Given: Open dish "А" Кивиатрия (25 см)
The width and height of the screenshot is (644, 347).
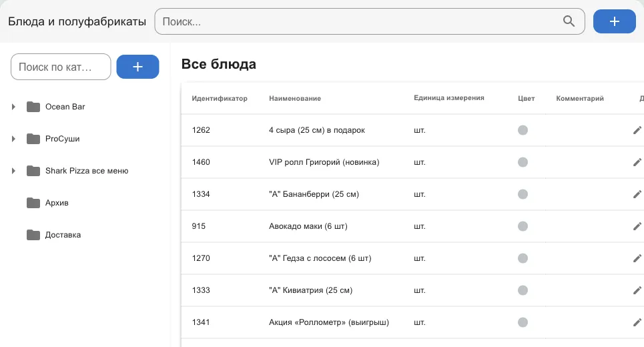Looking at the screenshot, I should (310, 290).
